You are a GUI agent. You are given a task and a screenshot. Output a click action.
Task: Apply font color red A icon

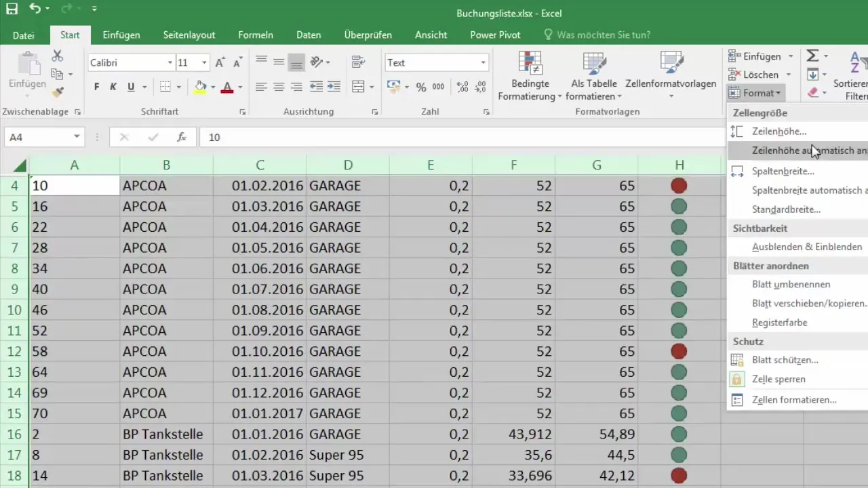coord(227,87)
